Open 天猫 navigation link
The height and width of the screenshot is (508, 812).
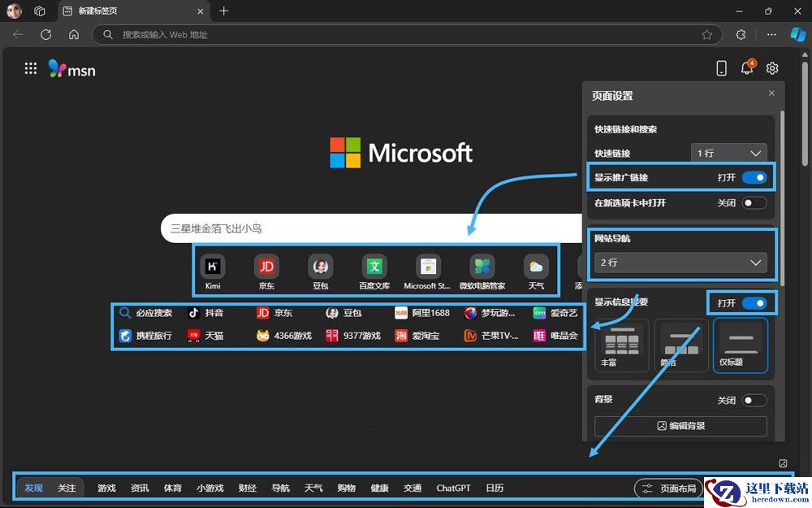coord(205,336)
